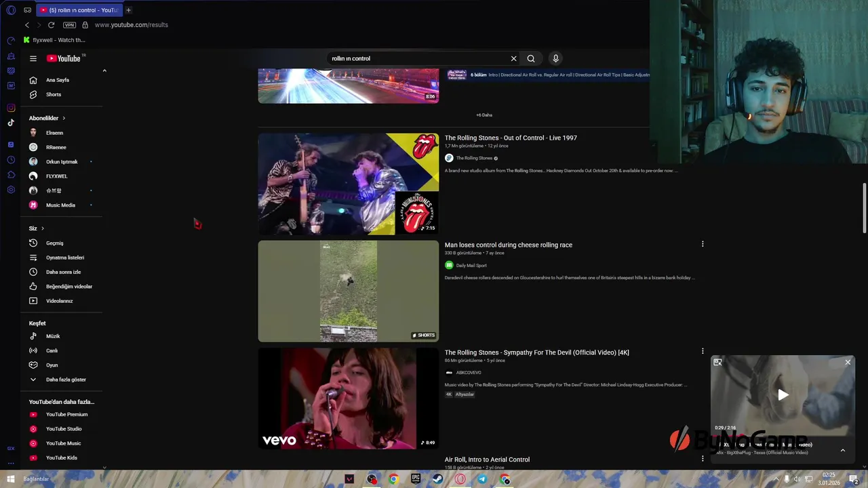
Task: Open the YouTube hamburger guide menu
Action: (33, 58)
